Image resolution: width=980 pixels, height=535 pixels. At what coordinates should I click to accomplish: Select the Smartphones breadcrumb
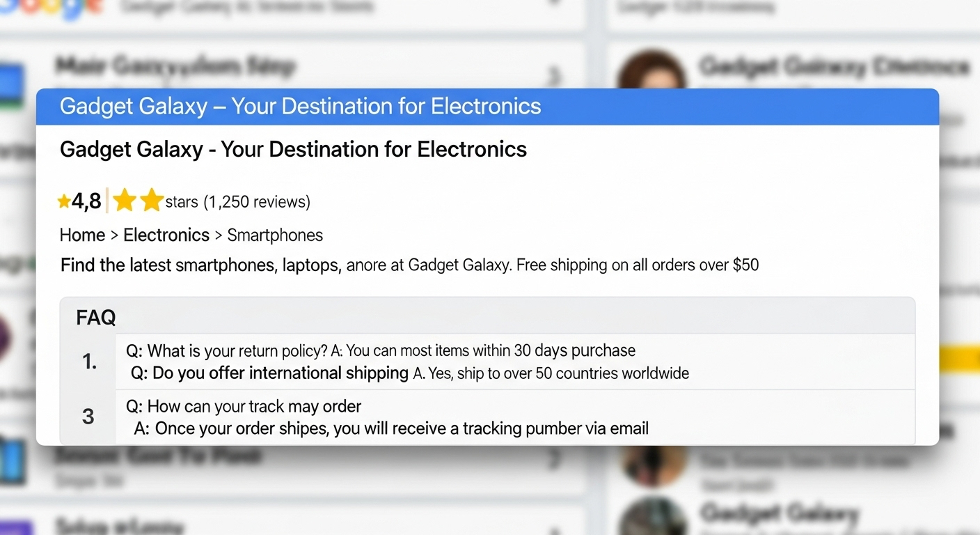tap(275, 235)
